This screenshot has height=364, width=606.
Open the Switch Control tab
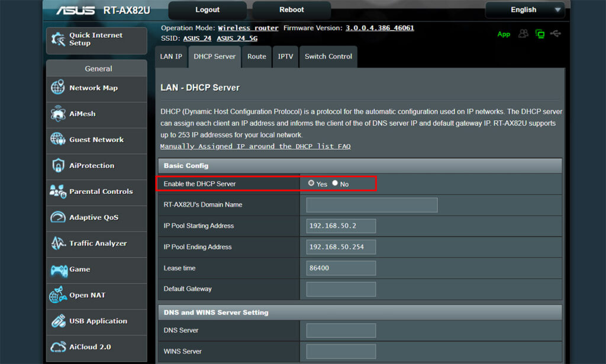pos(328,57)
